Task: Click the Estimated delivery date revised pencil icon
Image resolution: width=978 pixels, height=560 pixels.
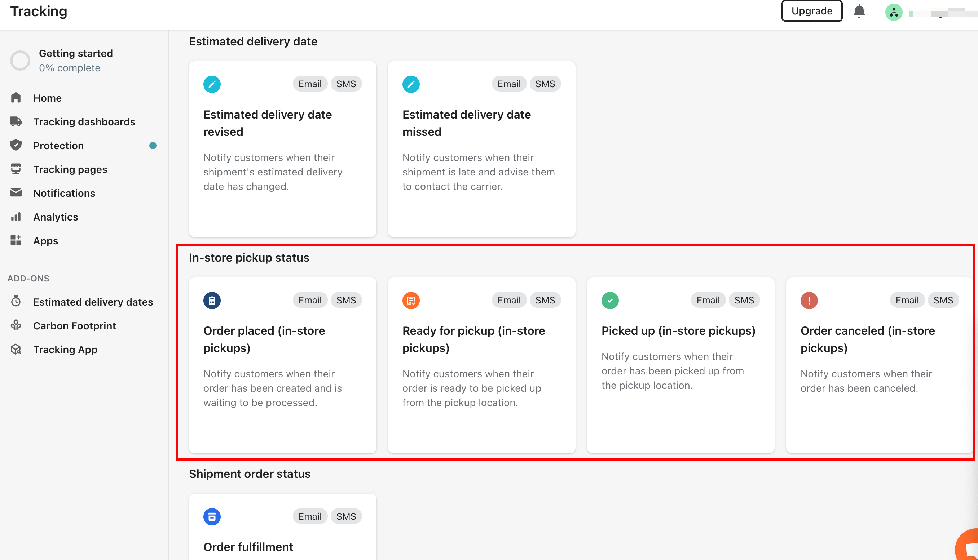Action: pos(212,84)
